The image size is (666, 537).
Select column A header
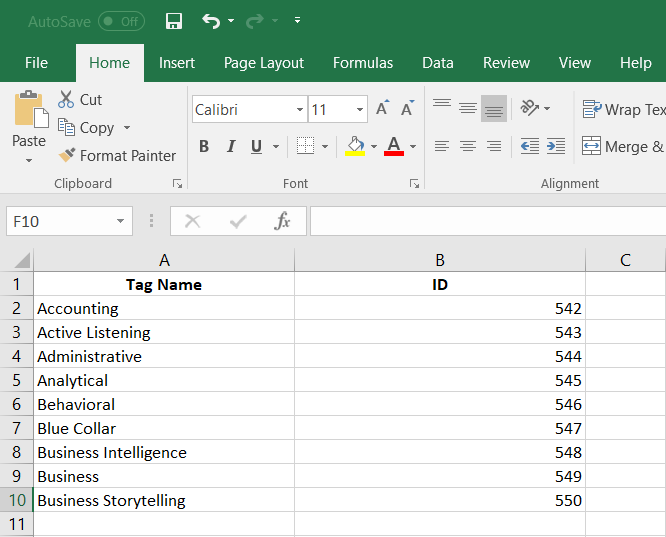(164, 260)
